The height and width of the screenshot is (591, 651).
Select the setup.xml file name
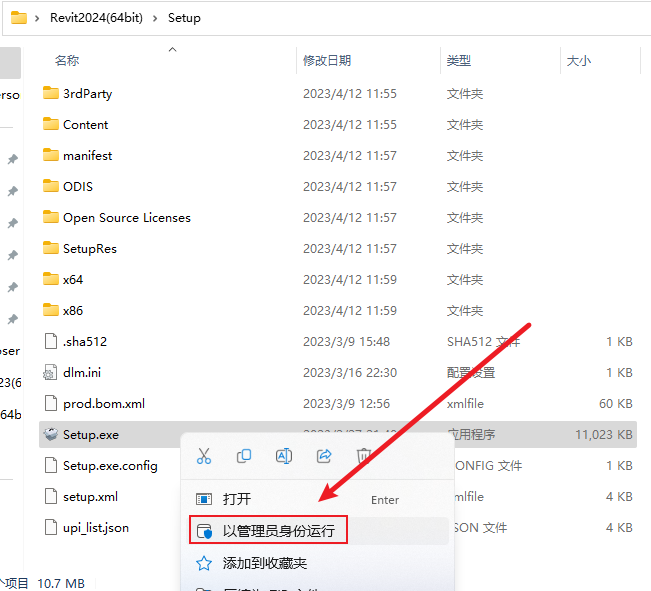91,497
